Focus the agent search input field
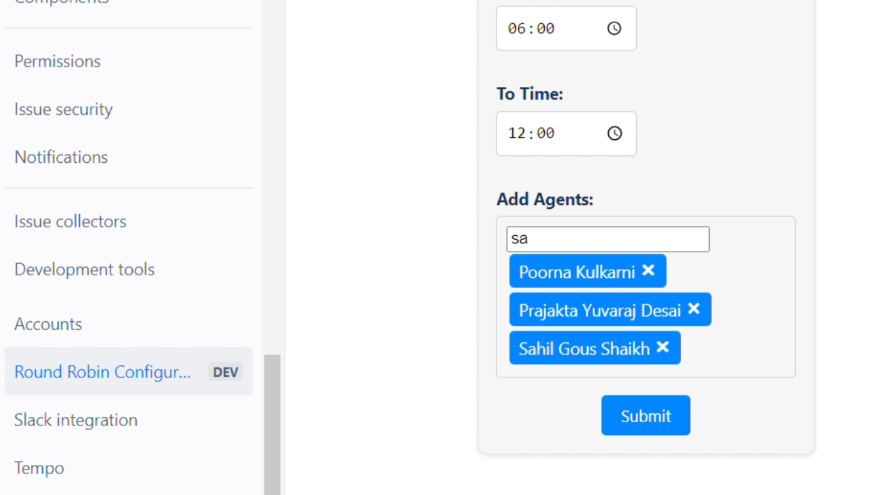This screenshot has height=495, width=870. click(x=607, y=239)
